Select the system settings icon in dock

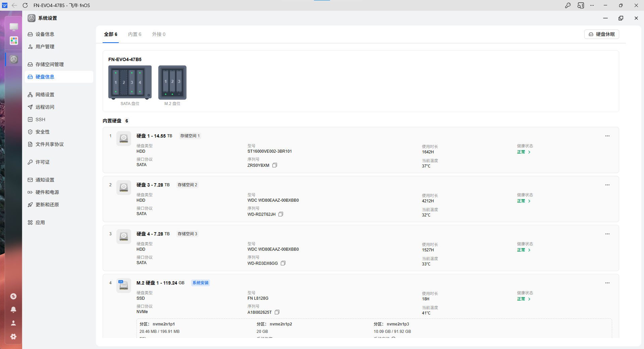coord(14,59)
